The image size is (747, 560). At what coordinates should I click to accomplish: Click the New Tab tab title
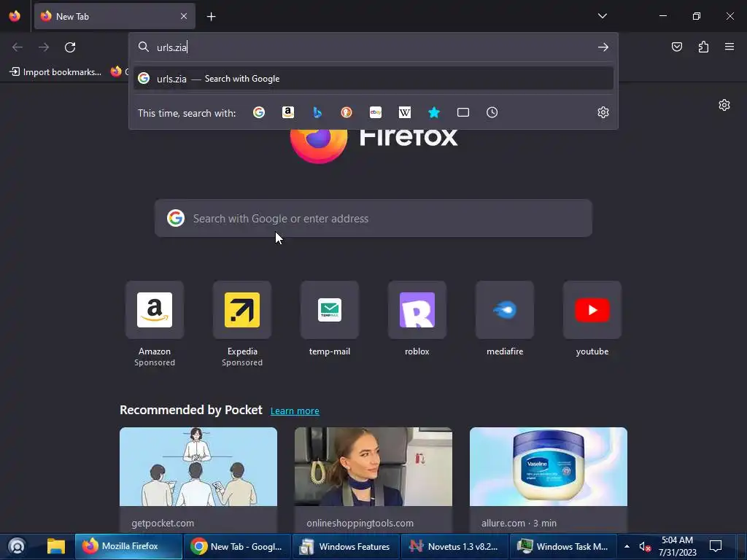[72, 17]
